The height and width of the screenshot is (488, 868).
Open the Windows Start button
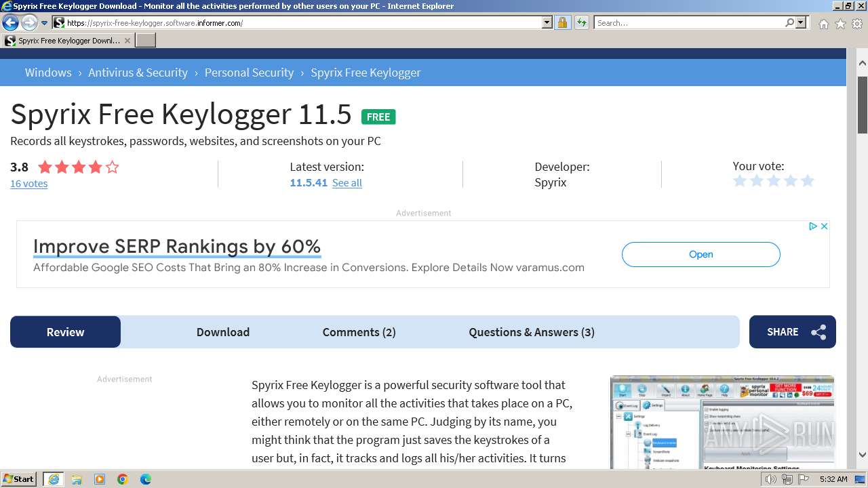click(x=18, y=479)
